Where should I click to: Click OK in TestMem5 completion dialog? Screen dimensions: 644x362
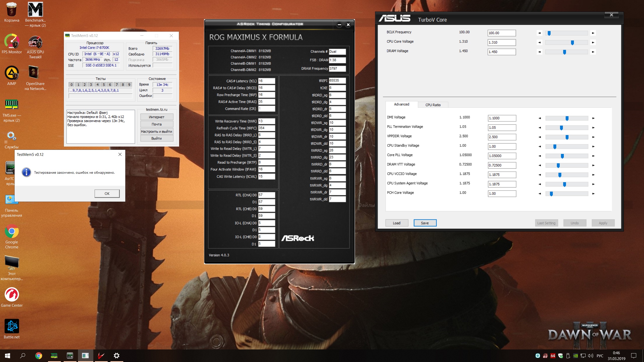click(107, 193)
